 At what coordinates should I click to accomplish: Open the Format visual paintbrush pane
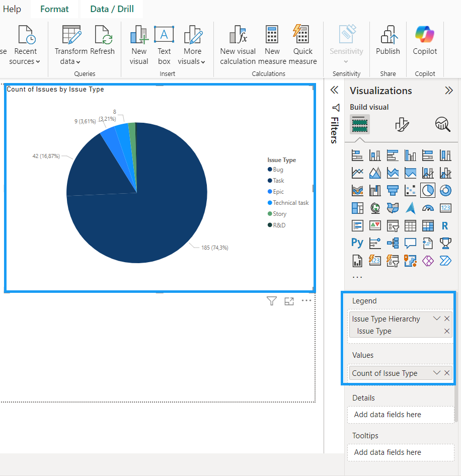tap(401, 124)
